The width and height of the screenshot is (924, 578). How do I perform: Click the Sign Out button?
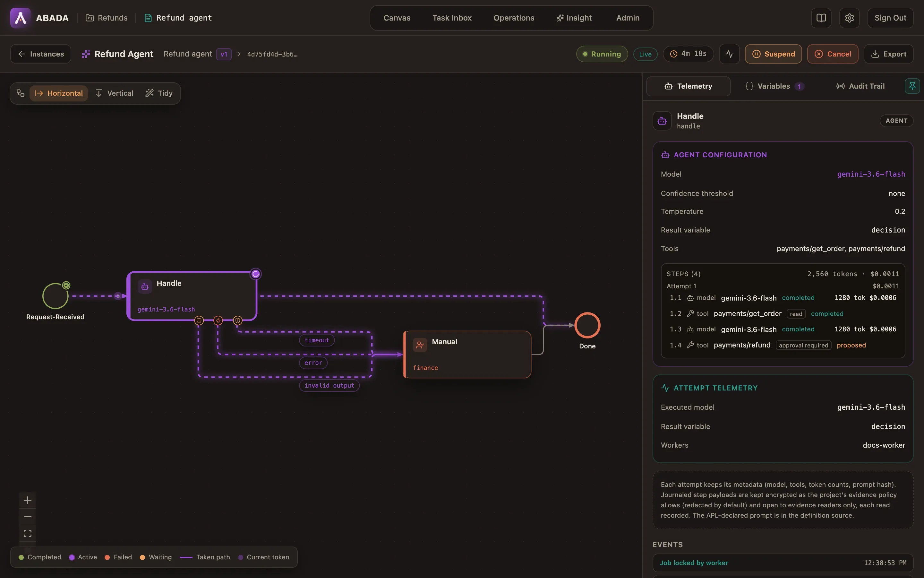click(x=890, y=18)
